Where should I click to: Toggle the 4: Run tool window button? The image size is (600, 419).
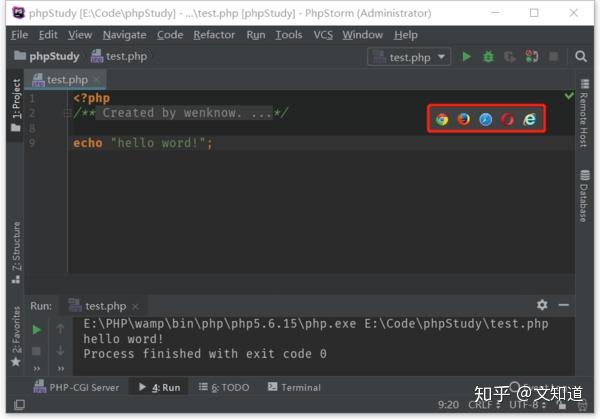[159, 387]
